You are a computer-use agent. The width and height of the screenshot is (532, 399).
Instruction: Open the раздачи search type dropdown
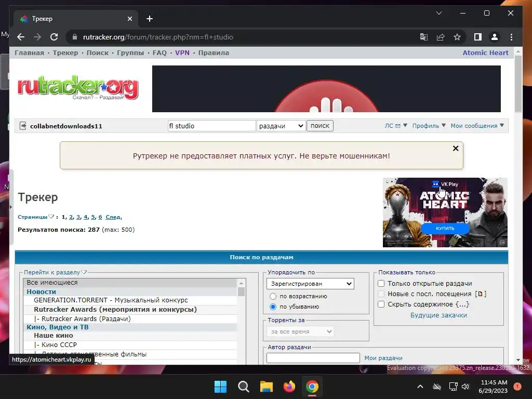[281, 126]
